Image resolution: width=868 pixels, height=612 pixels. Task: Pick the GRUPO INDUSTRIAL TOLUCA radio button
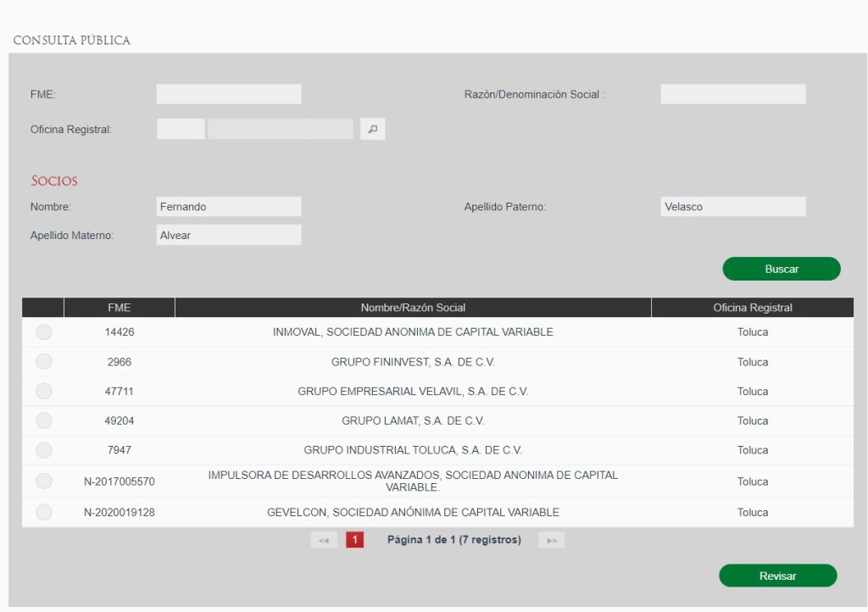point(44,450)
